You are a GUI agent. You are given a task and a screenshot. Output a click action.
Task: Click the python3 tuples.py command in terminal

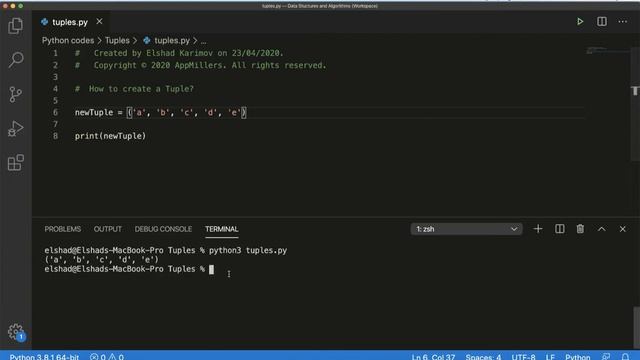[248, 250]
